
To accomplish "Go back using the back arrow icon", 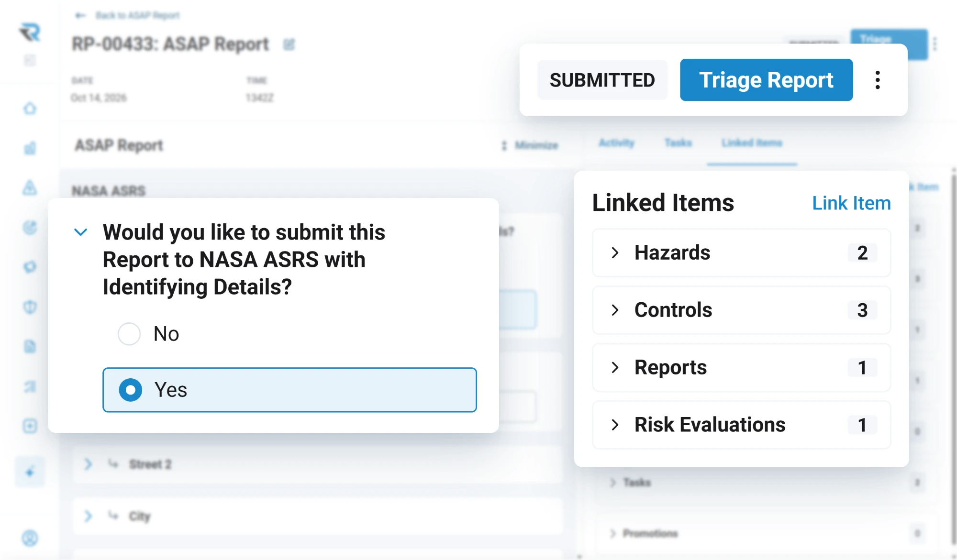I will 80,15.
